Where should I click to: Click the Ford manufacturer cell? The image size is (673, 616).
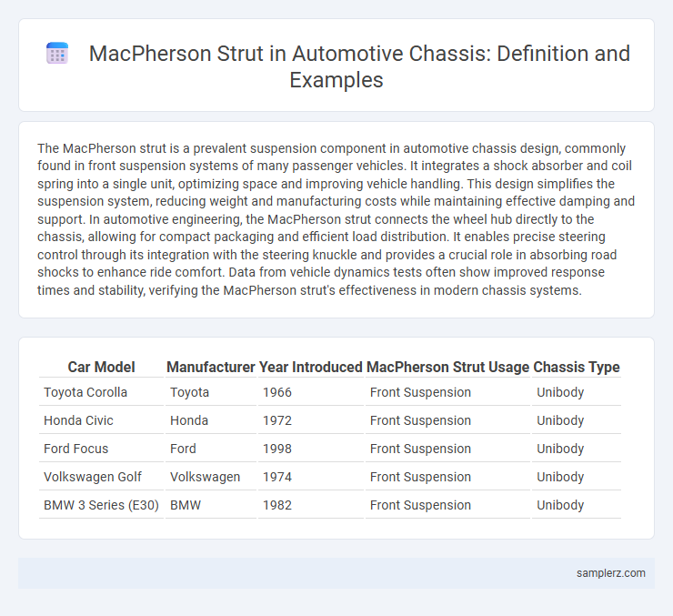click(211, 449)
